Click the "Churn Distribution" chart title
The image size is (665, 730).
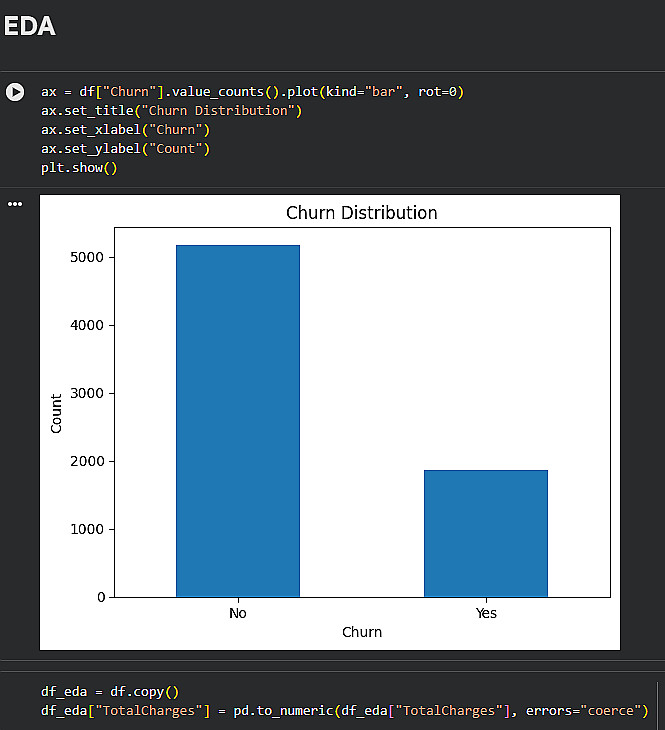point(361,213)
